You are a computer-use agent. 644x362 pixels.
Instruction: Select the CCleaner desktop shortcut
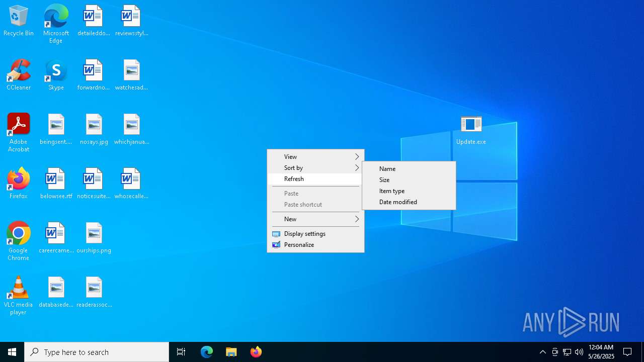pyautogui.click(x=19, y=75)
